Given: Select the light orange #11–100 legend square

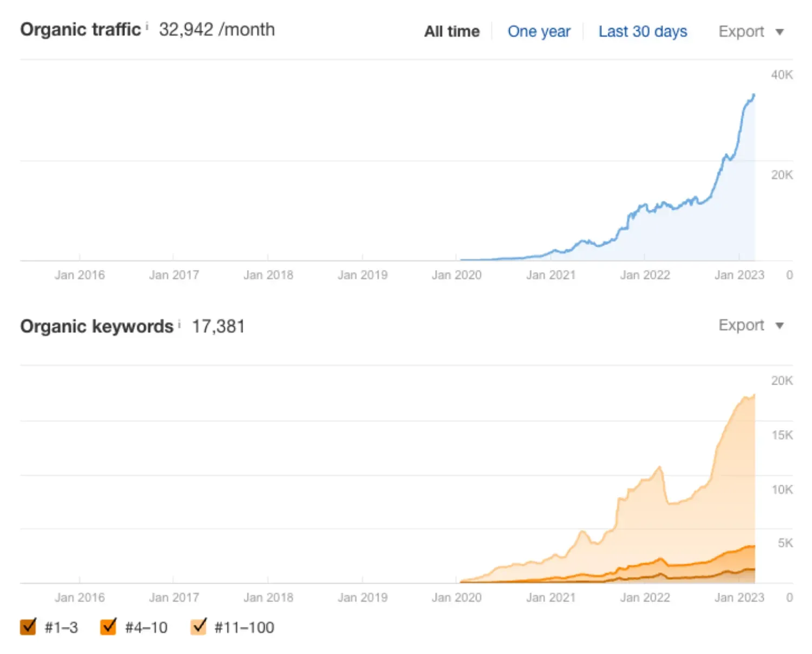Looking at the screenshot, I should [x=199, y=626].
